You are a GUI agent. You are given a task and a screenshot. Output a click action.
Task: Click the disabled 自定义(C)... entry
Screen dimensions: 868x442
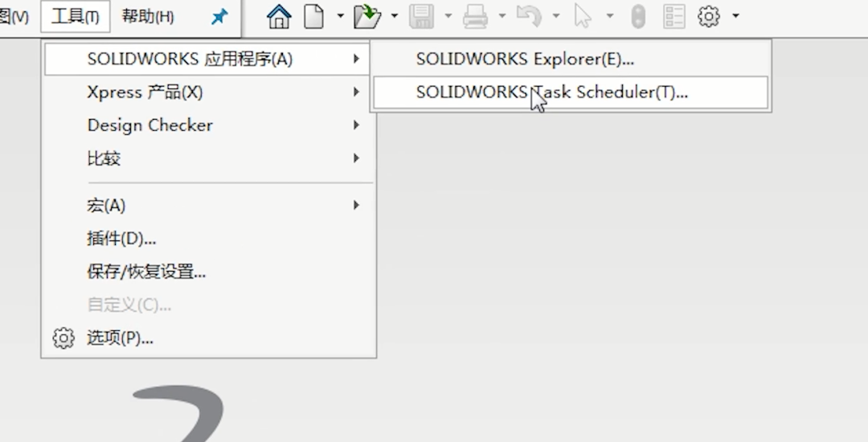point(207,305)
